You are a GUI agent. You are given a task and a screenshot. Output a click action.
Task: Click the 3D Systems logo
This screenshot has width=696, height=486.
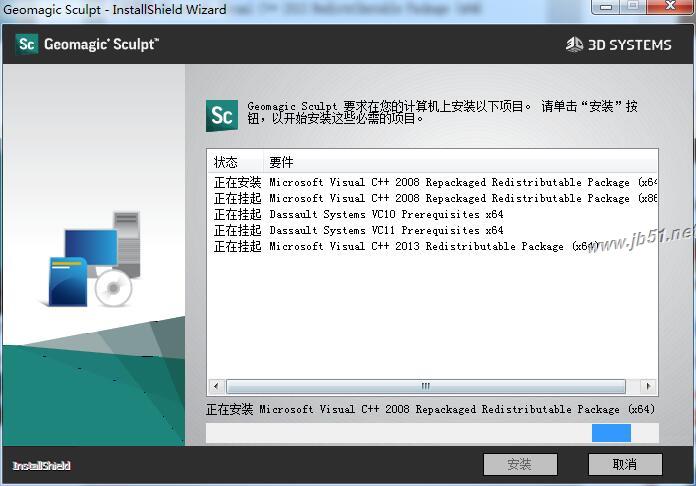click(618, 45)
